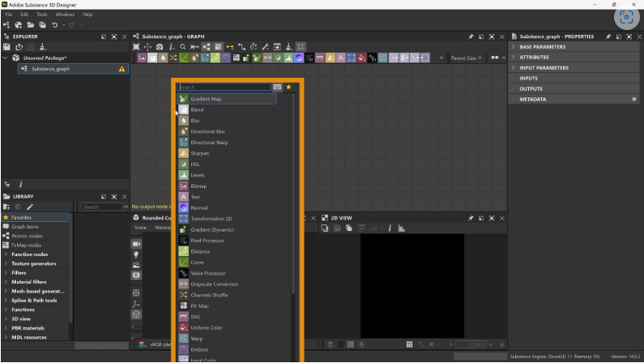
Task: Select Favorites in the Library
Action: coord(36,217)
